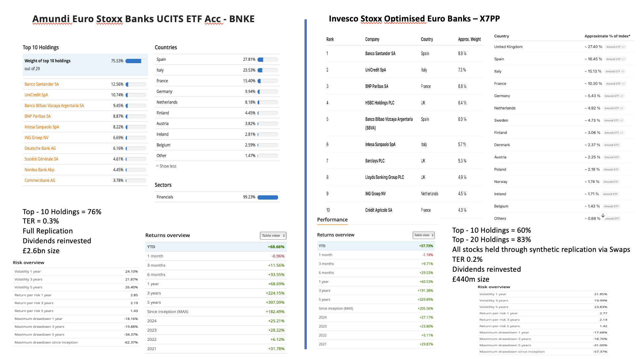The image size is (644, 359).
Task: Select the YTD row showing +57.73%
Action: [x=376, y=246]
